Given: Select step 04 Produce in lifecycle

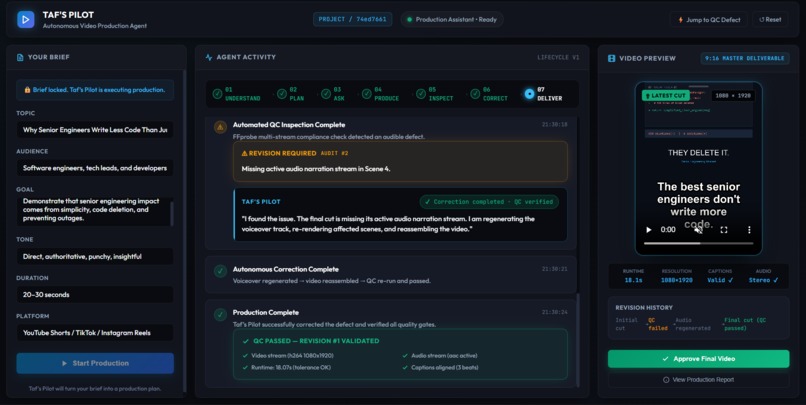Looking at the screenshot, I should [x=380, y=94].
